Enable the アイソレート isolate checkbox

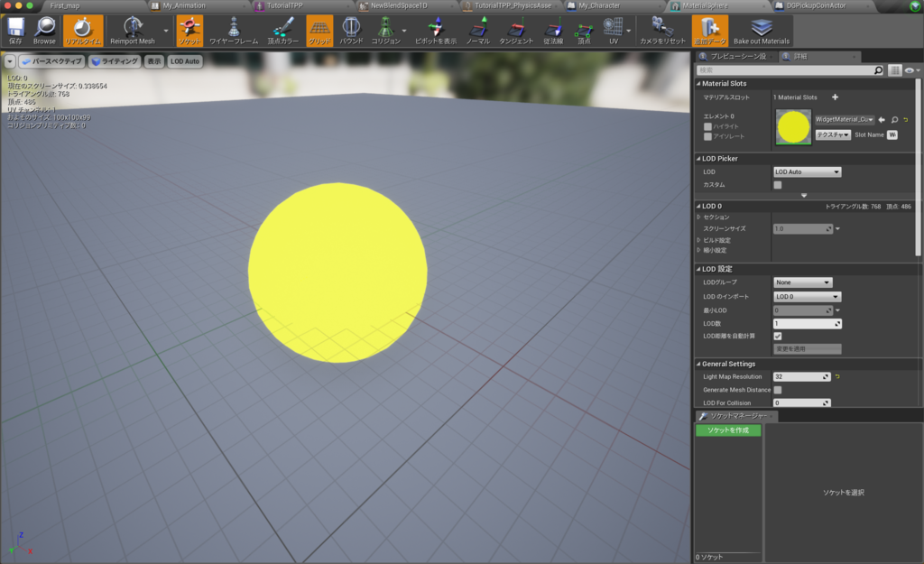pyautogui.click(x=708, y=136)
